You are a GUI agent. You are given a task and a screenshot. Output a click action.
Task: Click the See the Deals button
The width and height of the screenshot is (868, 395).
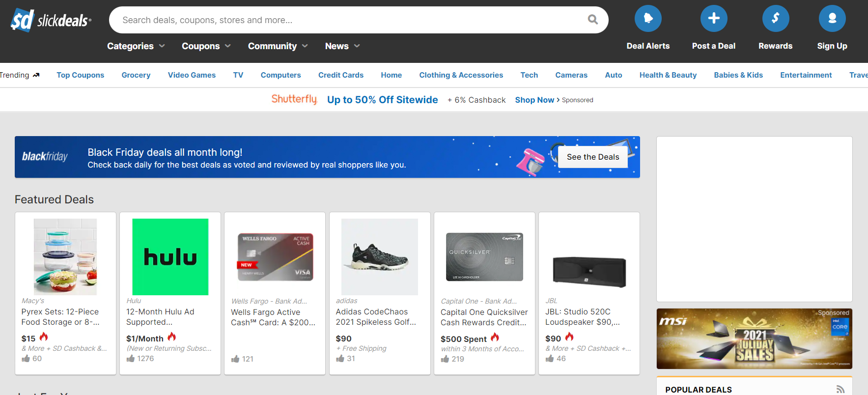(593, 157)
